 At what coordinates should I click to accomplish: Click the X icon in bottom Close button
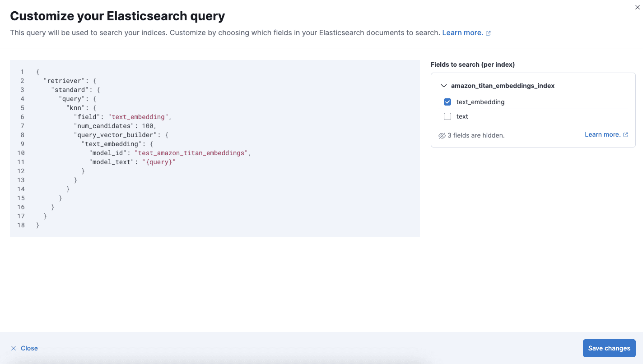(14, 348)
